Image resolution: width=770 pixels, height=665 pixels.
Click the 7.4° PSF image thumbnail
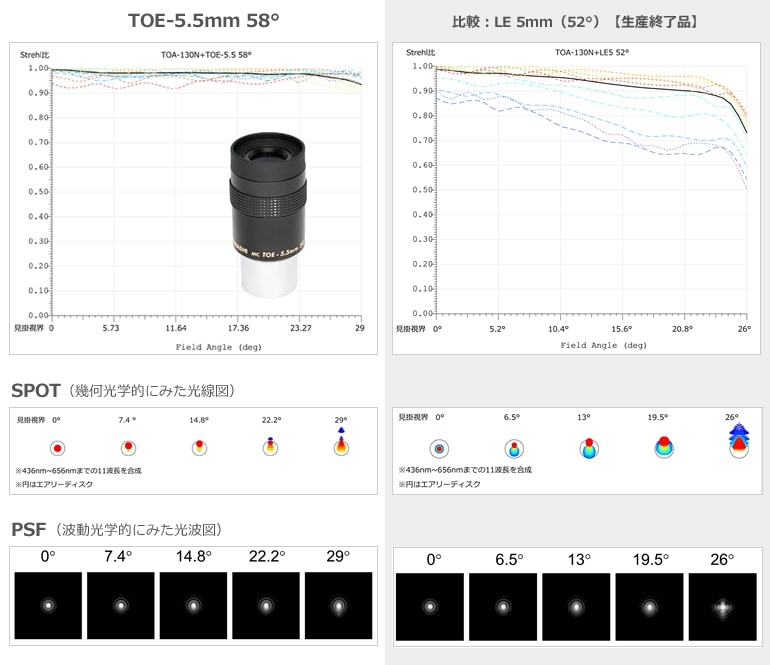coord(121,606)
